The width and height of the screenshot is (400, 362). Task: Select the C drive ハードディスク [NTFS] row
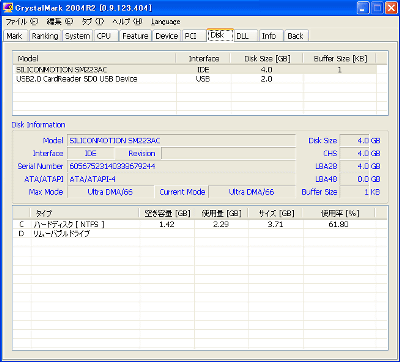(x=195, y=224)
